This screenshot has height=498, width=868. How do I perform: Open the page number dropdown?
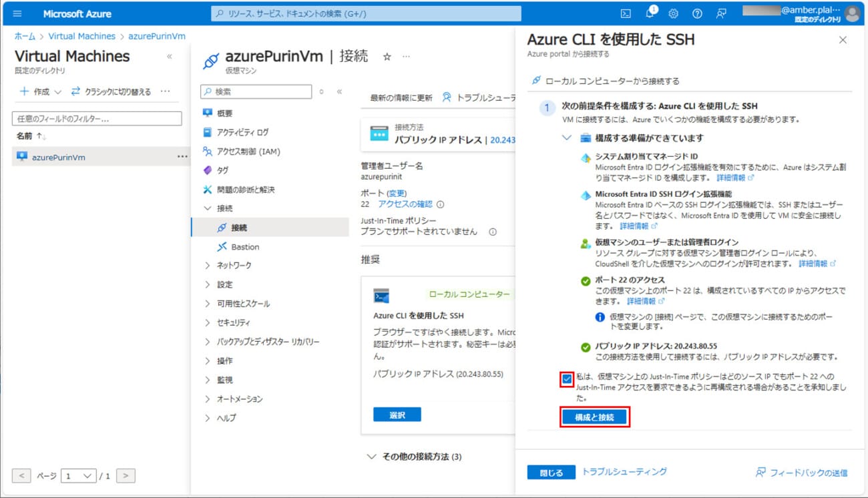coord(78,476)
